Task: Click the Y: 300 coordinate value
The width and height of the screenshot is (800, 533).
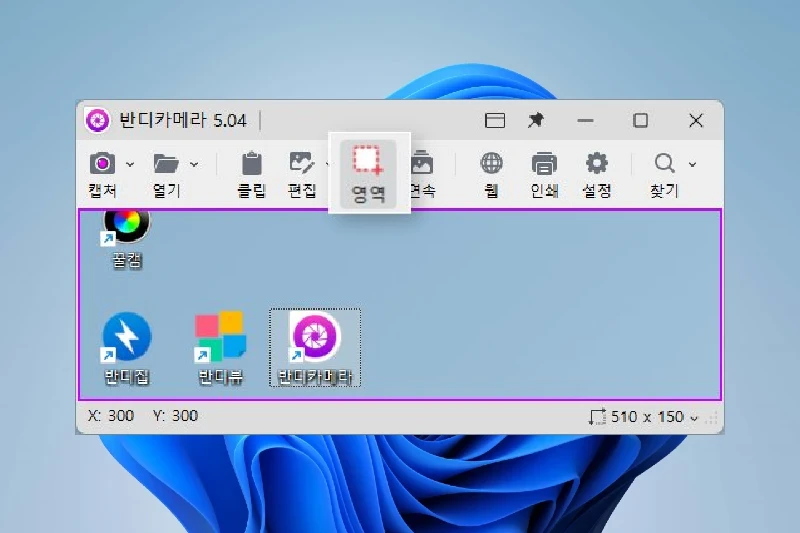Action: [x=175, y=416]
